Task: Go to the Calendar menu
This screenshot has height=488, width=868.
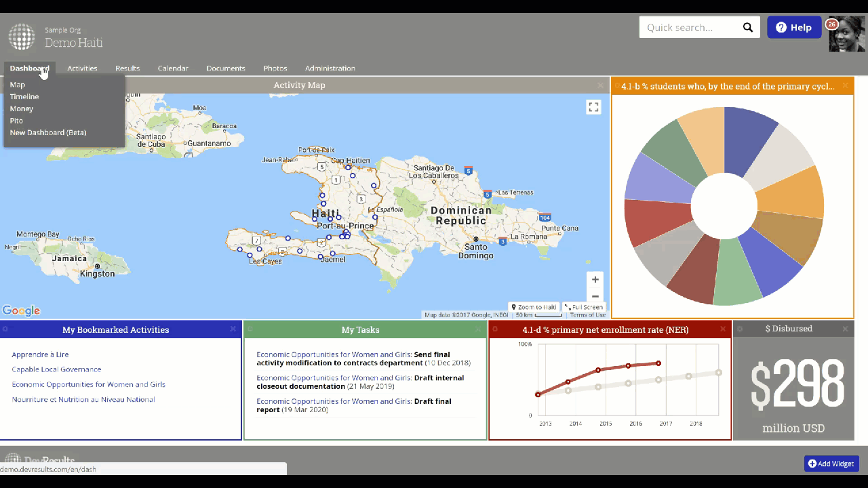Action: (173, 68)
